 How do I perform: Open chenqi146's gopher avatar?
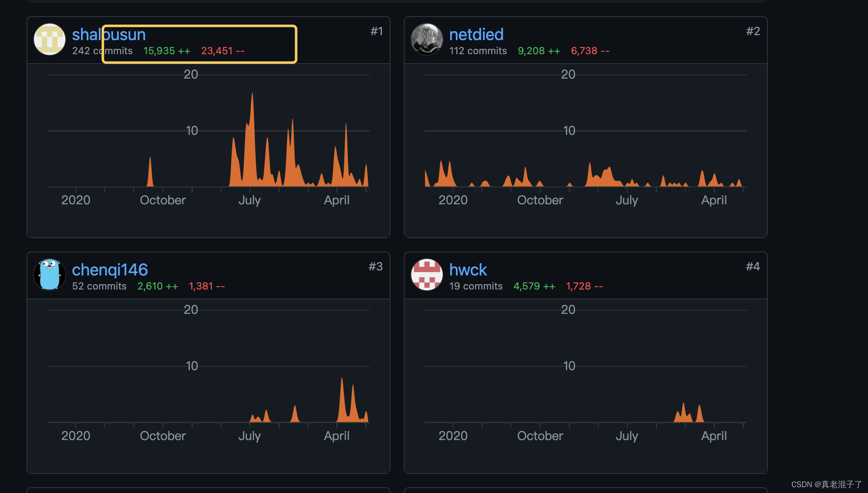(x=50, y=275)
